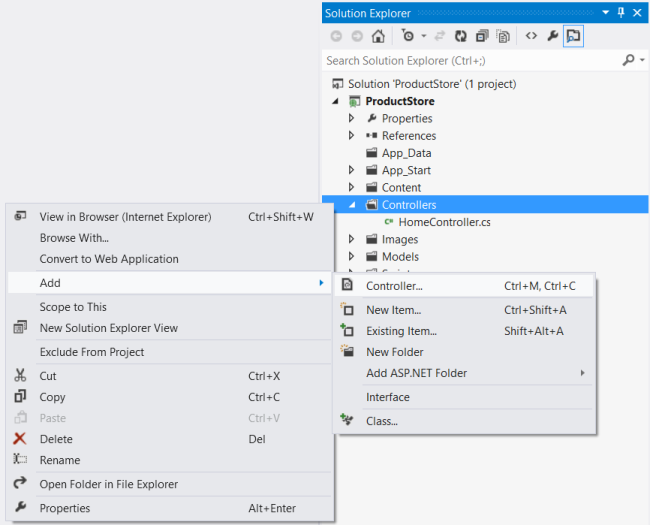Open the Solution Explorer window options dropdown
650x525 pixels.
[x=604, y=12]
